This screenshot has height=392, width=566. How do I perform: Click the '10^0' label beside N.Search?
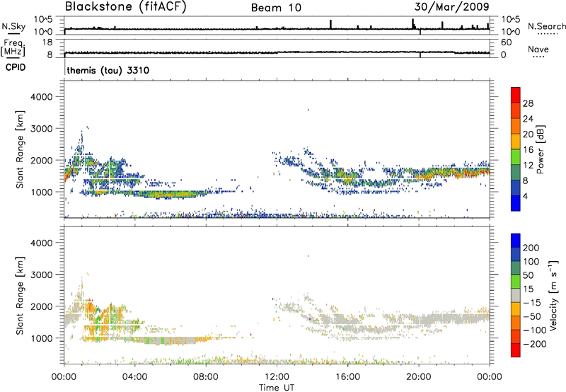pos(510,32)
